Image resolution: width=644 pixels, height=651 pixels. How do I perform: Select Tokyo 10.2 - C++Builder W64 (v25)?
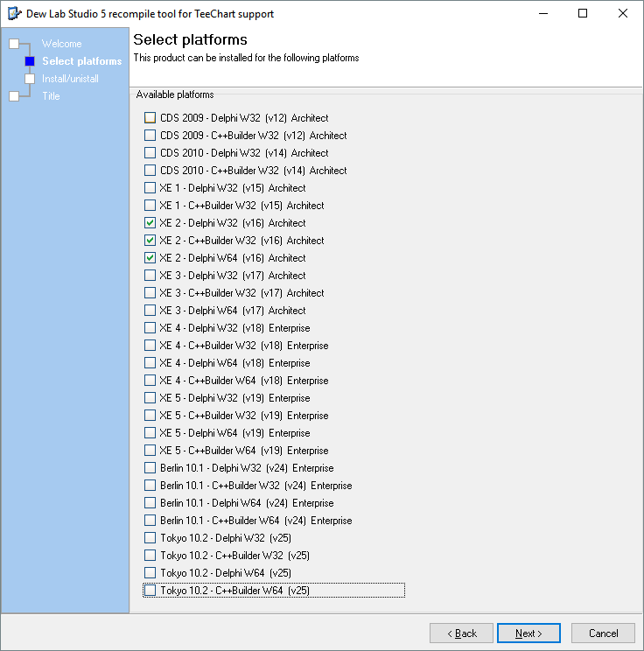(x=150, y=591)
